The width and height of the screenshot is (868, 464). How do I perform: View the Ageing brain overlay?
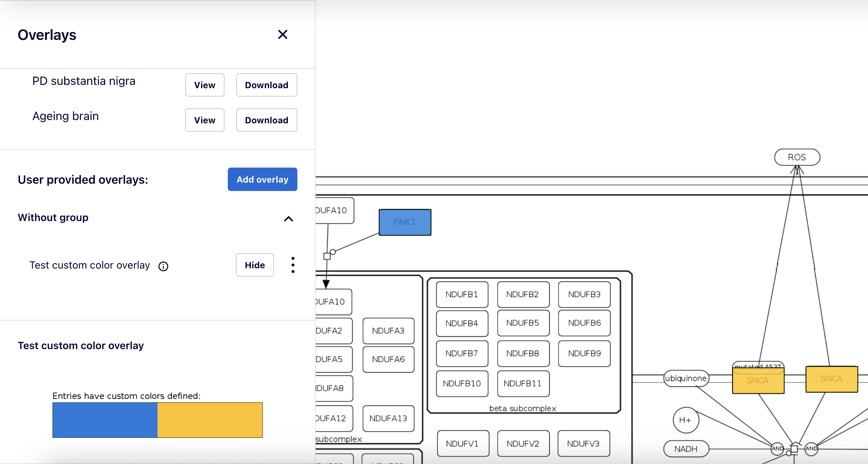(204, 120)
